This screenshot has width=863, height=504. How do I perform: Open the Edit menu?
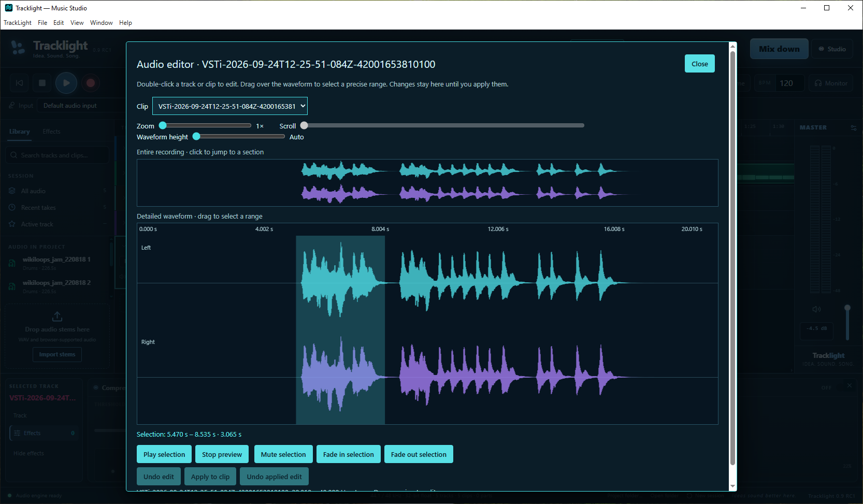[59, 23]
